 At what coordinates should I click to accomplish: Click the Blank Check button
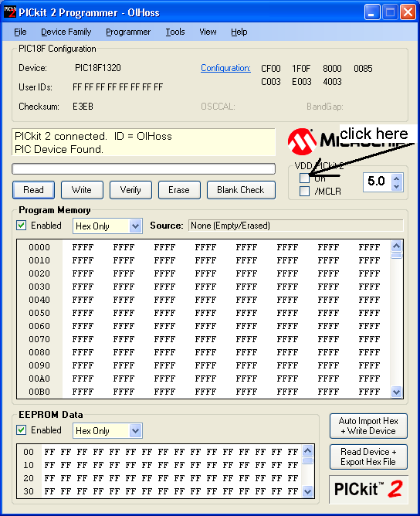pyautogui.click(x=241, y=190)
